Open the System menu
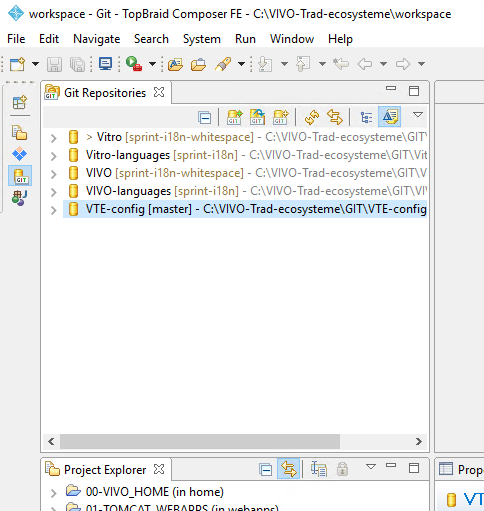Image resolution: width=484 pixels, height=511 pixels. click(x=202, y=39)
